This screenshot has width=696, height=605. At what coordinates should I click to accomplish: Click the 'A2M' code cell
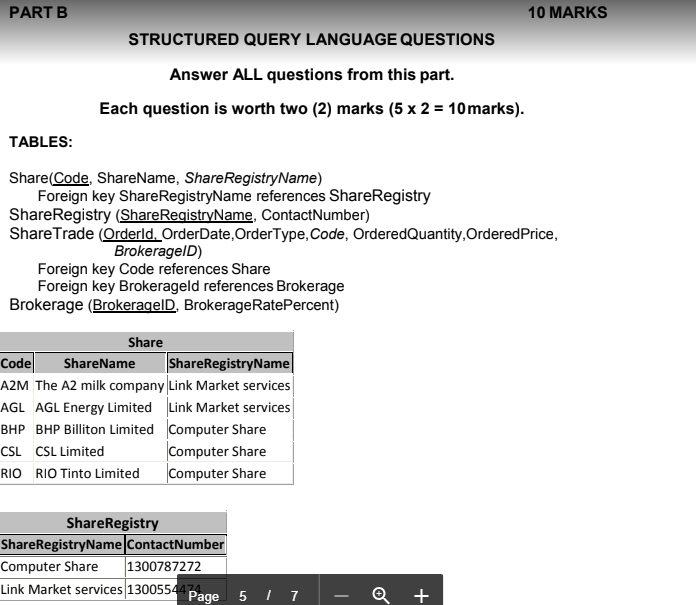point(15,385)
